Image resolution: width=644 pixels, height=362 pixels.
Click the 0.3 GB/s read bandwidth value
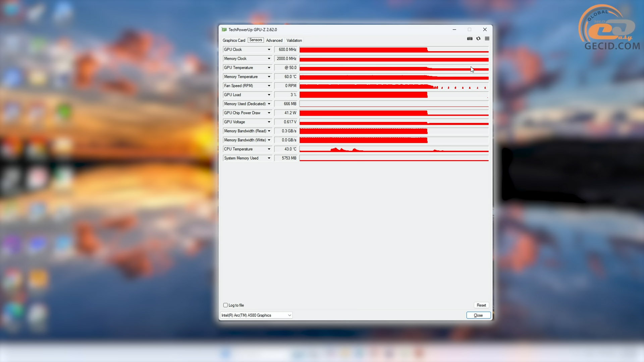tap(286, 131)
